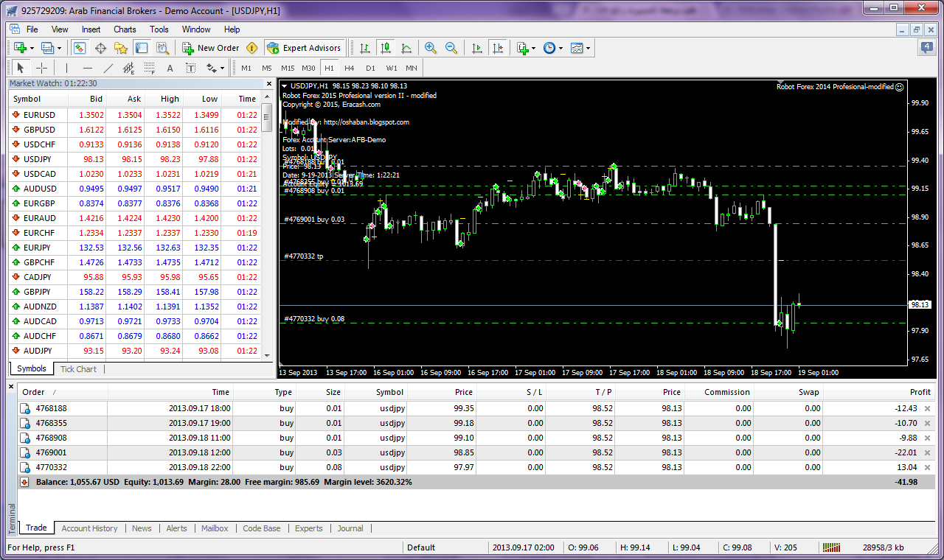Select the Arrows drawing tool
This screenshot has height=560, width=944.
pyautogui.click(x=211, y=68)
